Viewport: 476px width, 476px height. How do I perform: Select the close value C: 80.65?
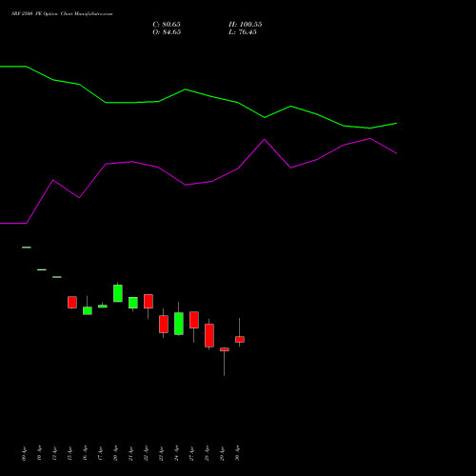coord(167,25)
